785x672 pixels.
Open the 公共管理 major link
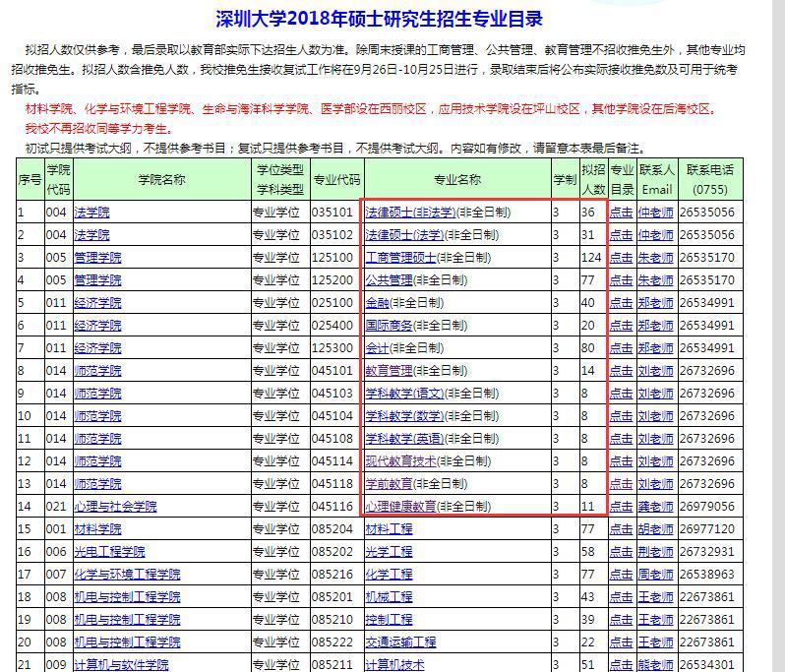(389, 279)
